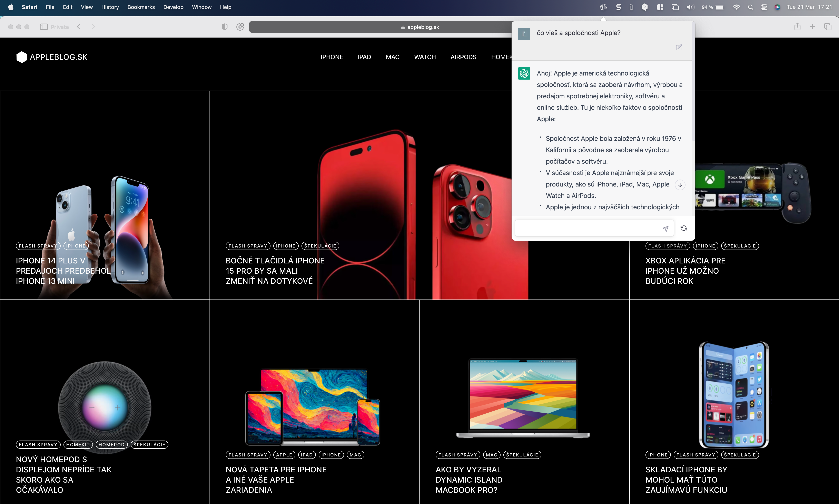Read the Nový HomePod s displejom article
Screen dimensions: 839x504
click(63, 474)
